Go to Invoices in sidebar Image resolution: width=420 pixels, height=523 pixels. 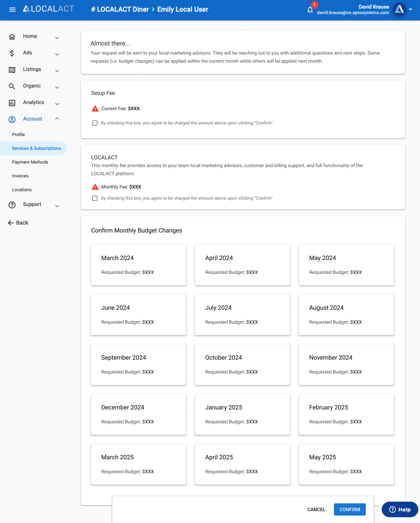(x=20, y=176)
